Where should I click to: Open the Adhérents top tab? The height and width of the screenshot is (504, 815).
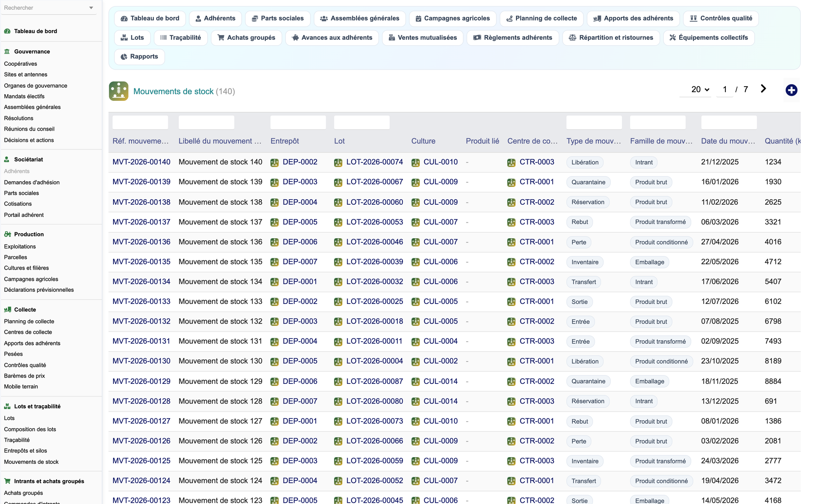click(x=215, y=18)
